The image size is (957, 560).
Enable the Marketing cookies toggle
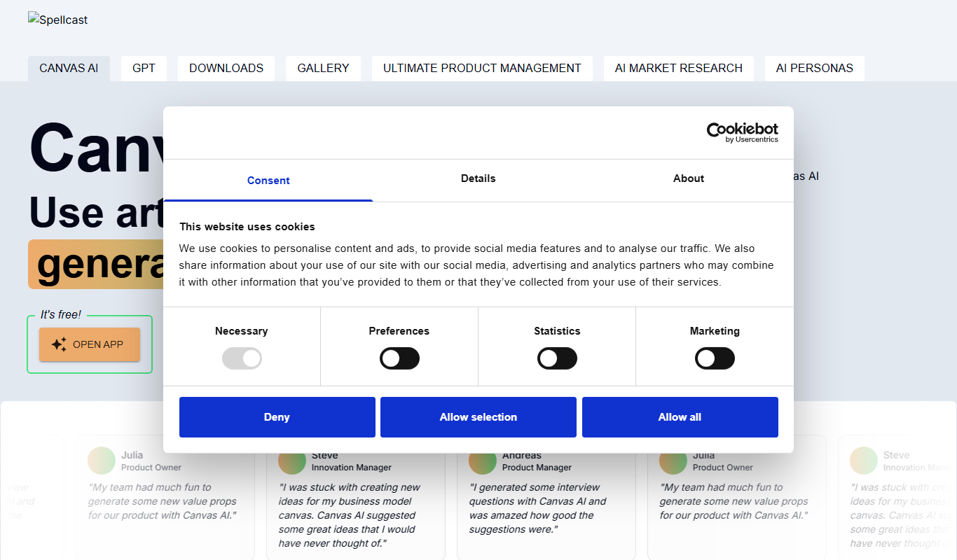point(715,358)
